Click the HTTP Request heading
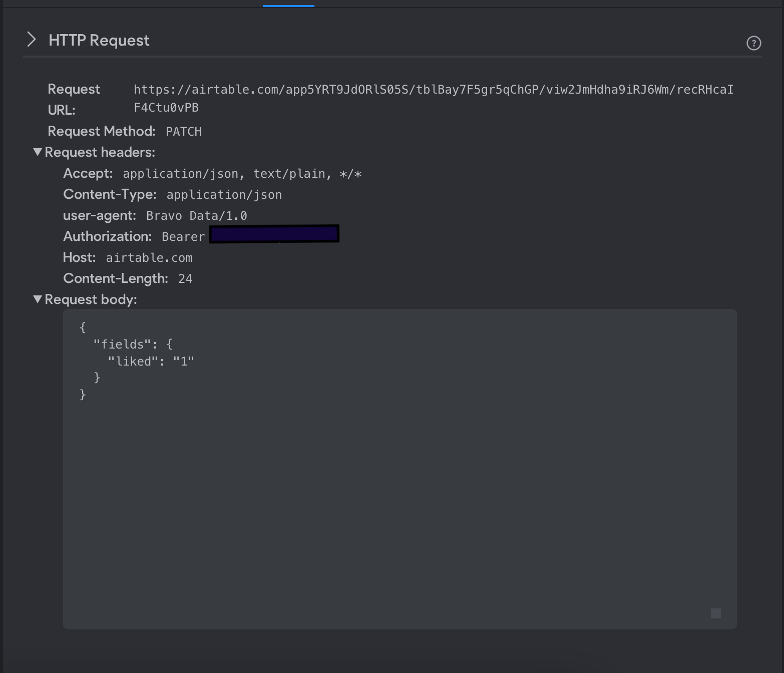The height and width of the screenshot is (673, 784). [99, 40]
